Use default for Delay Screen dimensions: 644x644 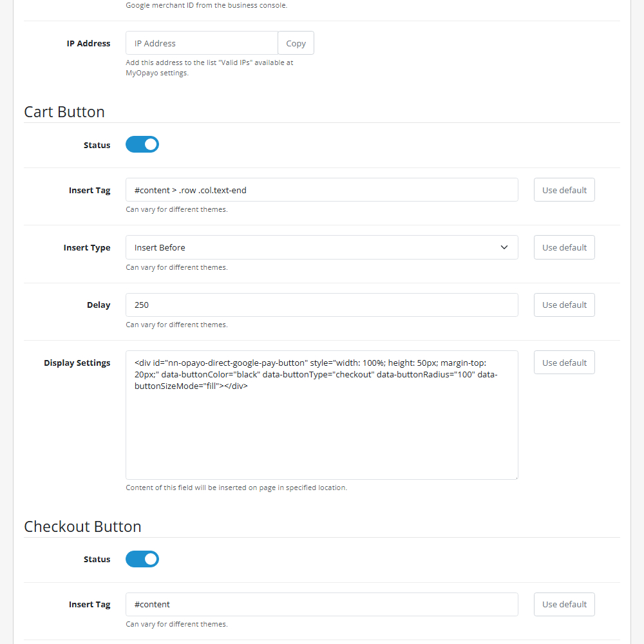(x=564, y=305)
